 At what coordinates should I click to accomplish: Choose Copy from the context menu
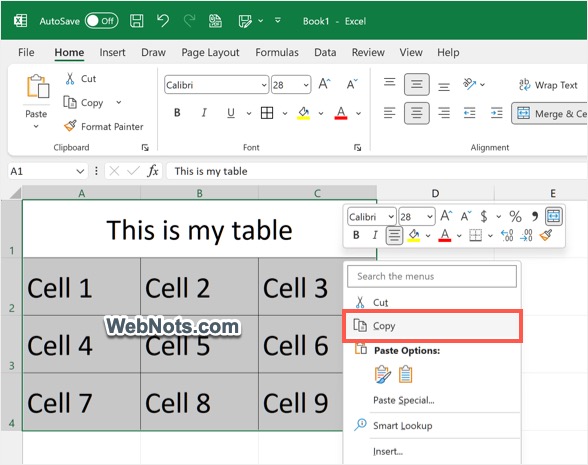432,326
